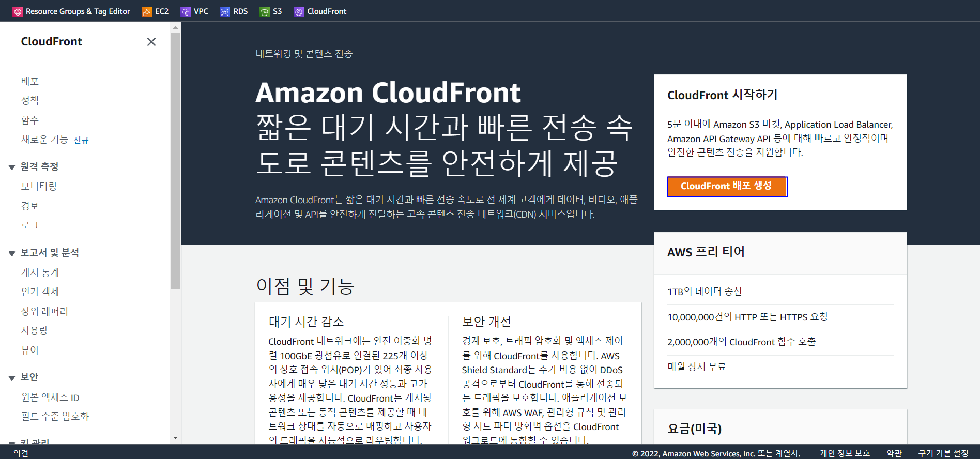Click the AWS 프리 티어 heading
The image size is (980, 459).
coord(706,252)
